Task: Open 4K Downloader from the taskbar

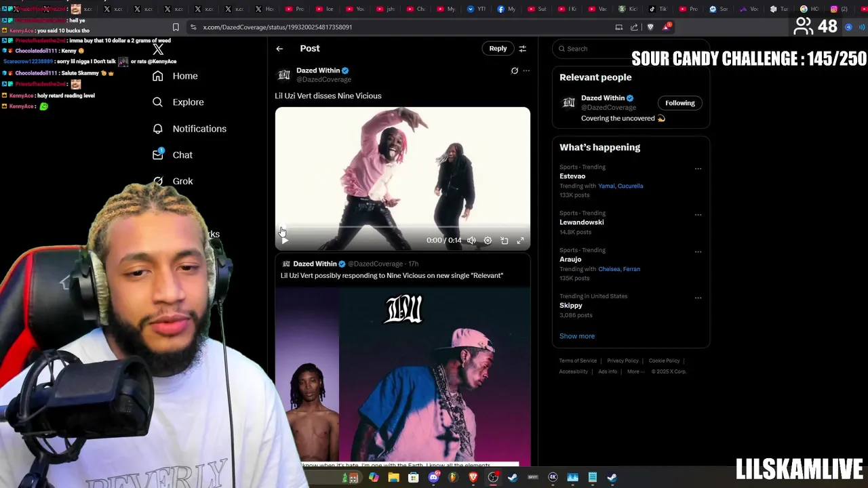Action: (x=553, y=478)
